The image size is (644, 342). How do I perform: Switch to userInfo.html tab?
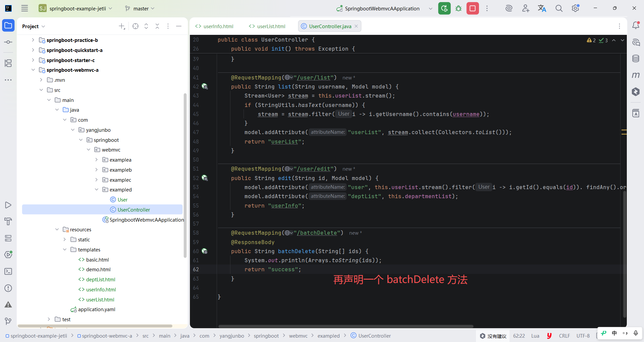(215, 26)
